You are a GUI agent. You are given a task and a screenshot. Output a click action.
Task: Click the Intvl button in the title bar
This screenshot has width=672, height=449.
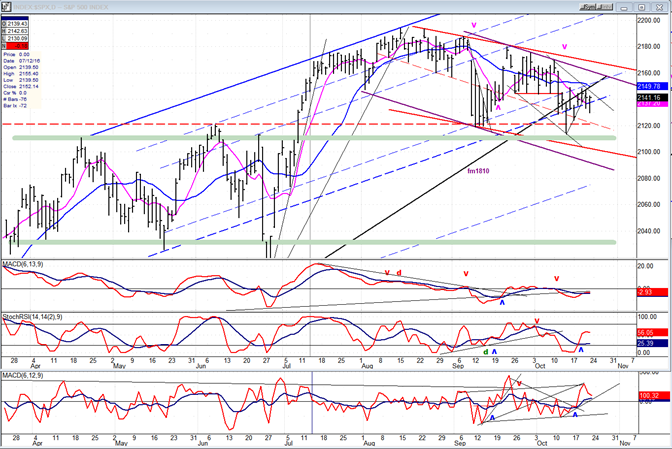(x=605, y=7)
